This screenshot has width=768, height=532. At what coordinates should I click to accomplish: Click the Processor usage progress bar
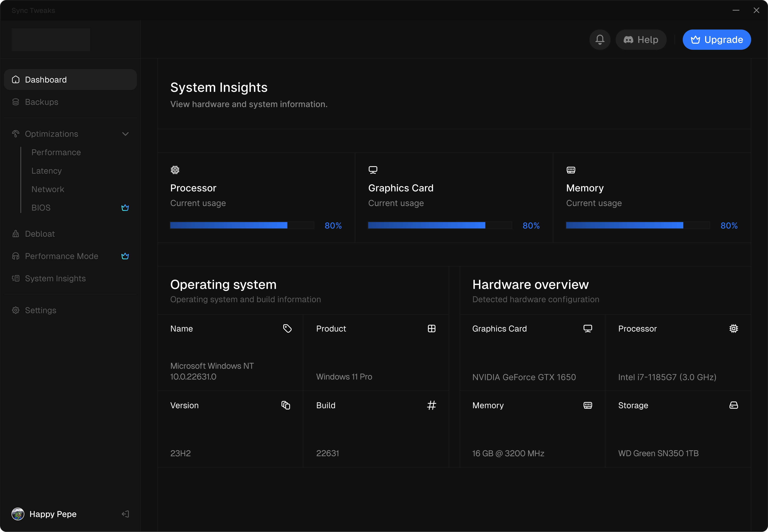242,225
